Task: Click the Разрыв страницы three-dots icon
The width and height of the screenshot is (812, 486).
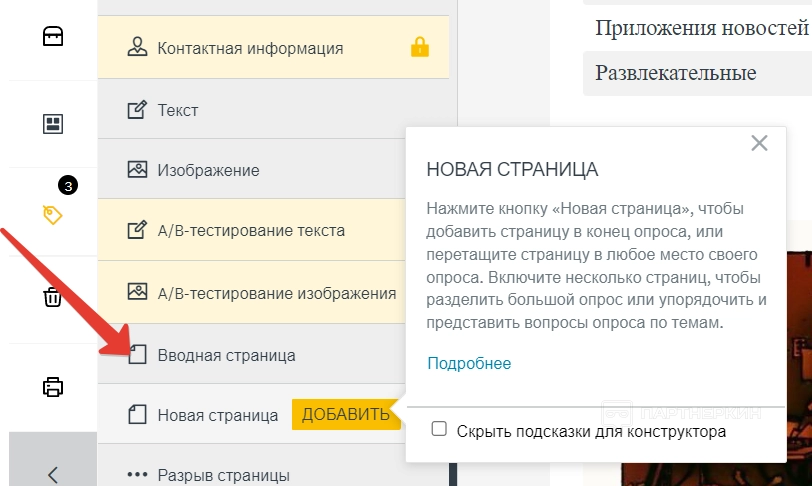Action: coord(137,474)
